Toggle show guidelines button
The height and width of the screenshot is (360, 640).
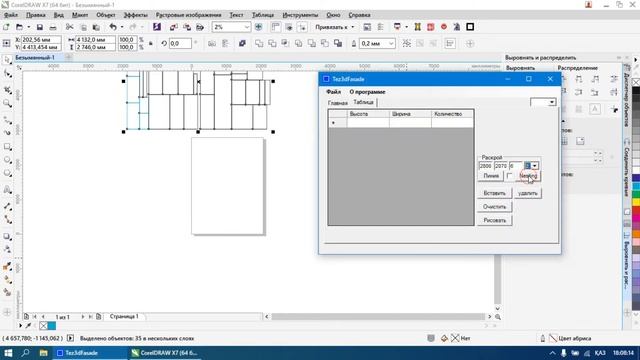coord(302,27)
